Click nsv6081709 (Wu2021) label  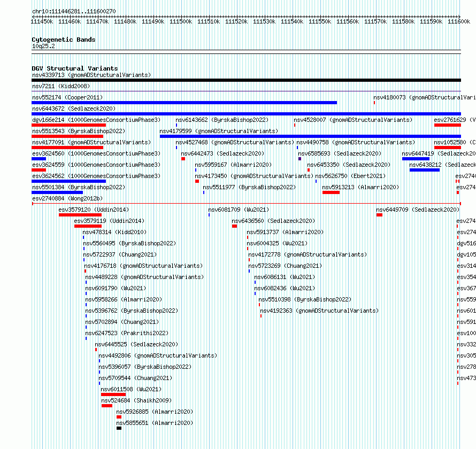click(239, 210)
